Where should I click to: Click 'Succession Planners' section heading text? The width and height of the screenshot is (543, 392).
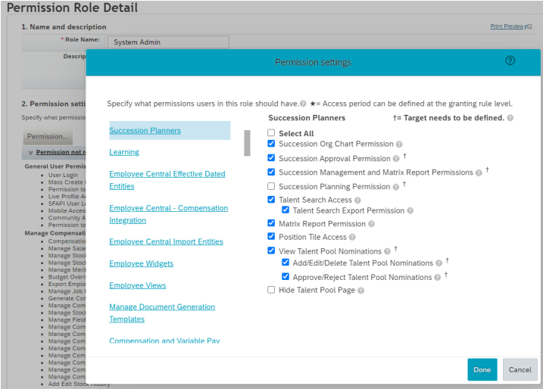[x=307, y=118]
